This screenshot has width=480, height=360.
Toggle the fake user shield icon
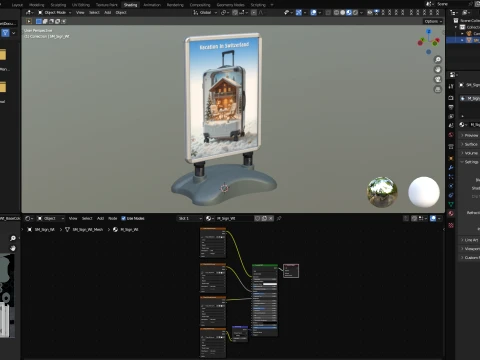click(257, 218)
